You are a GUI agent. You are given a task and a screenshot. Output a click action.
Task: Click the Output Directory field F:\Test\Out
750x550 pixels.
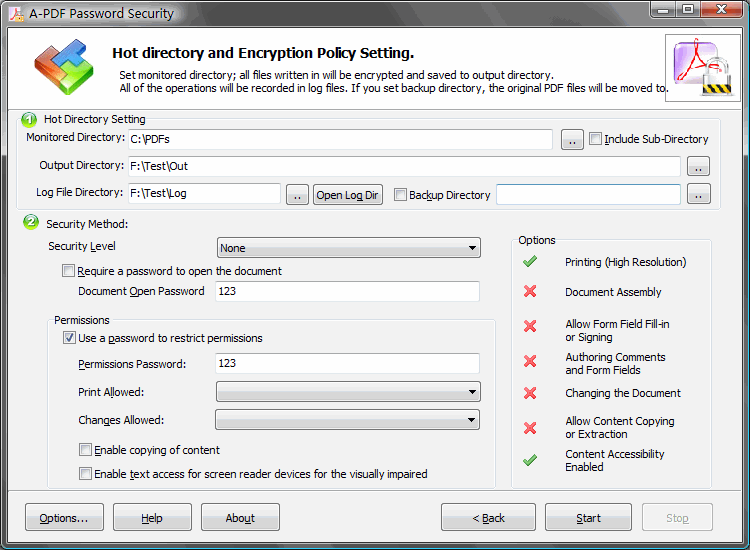(x=404, y=166)
